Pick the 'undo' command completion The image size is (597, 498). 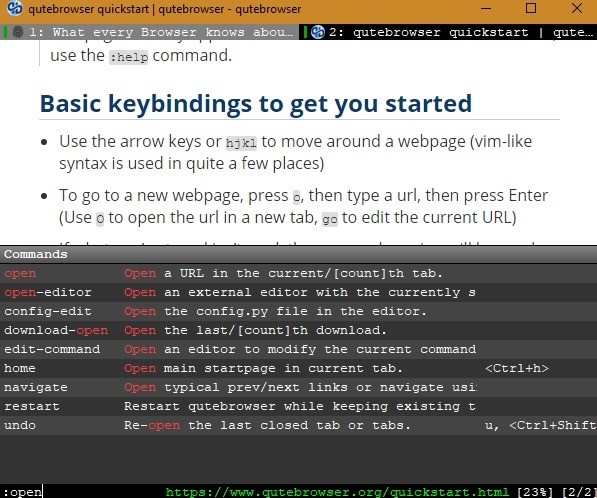point(298,426)
